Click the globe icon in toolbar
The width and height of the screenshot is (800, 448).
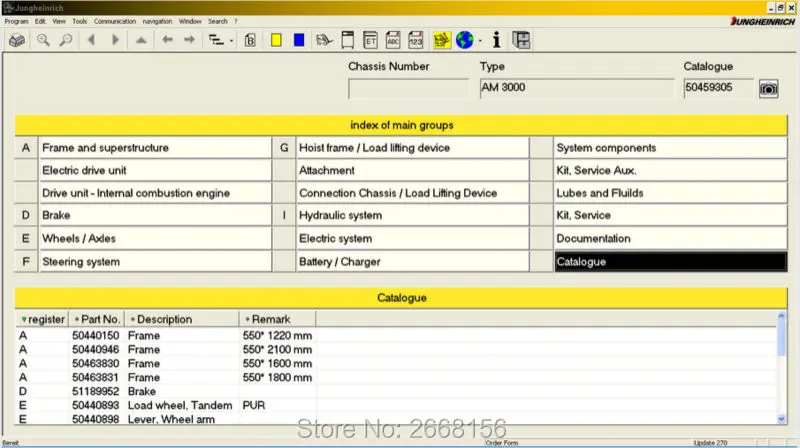pos(465,40)
